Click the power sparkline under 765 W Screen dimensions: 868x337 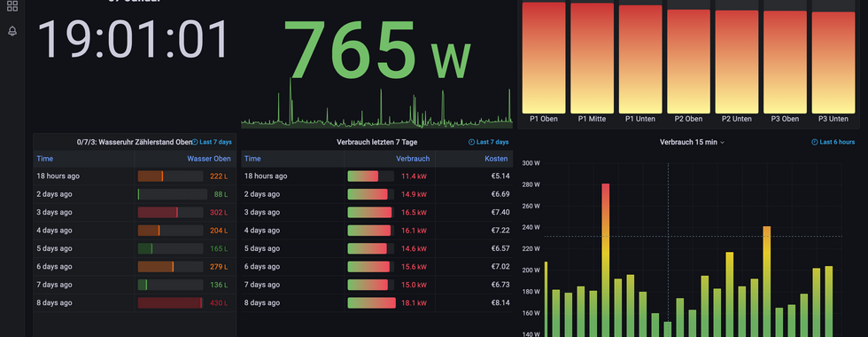click(x=377, y=103)
